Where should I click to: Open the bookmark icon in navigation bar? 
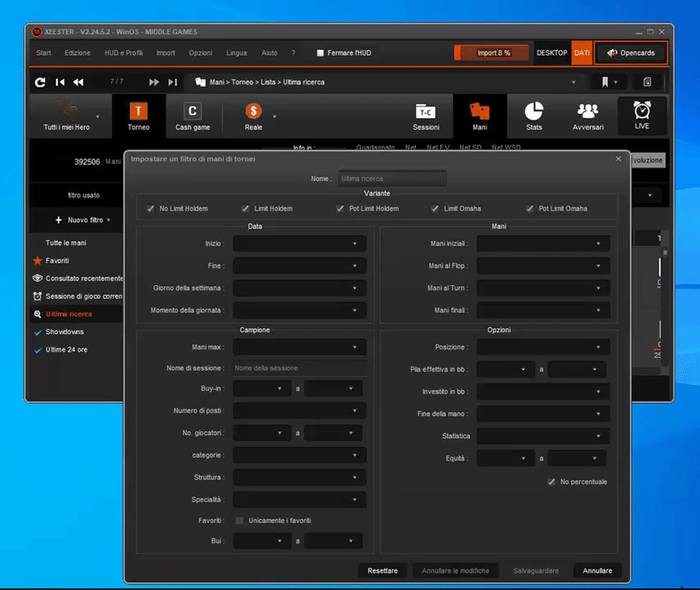pos(605,82)
